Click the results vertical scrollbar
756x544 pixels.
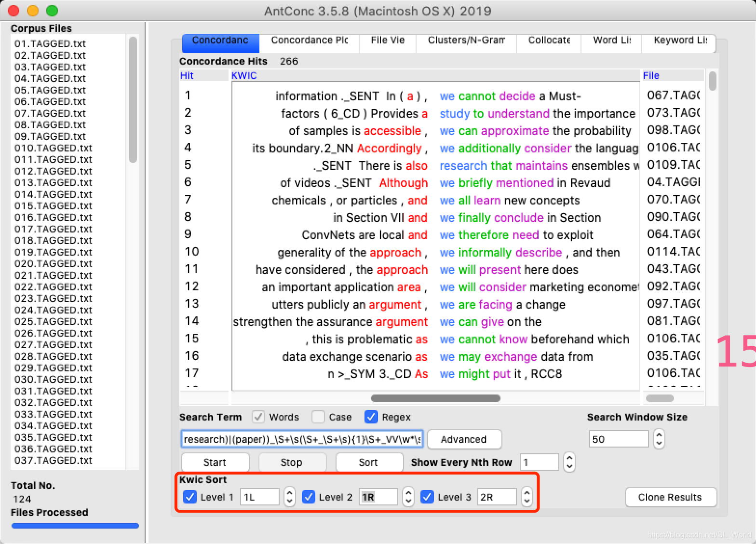click(x=713, y=81)
